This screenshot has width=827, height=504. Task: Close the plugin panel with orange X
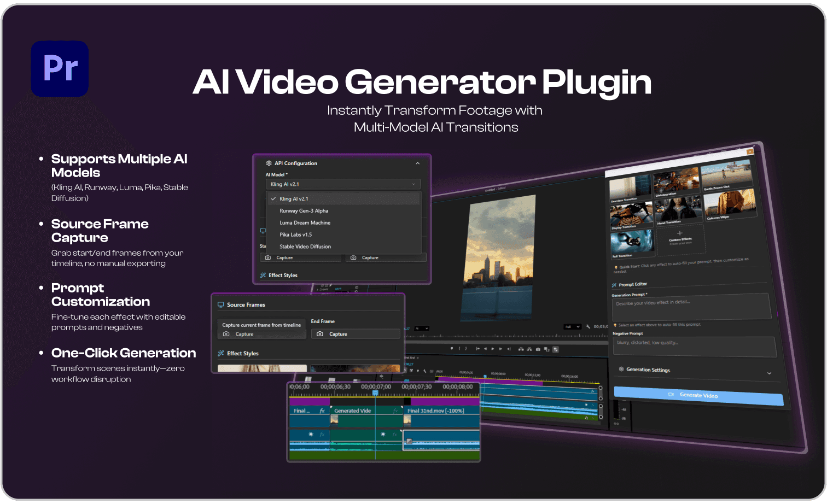750,150
